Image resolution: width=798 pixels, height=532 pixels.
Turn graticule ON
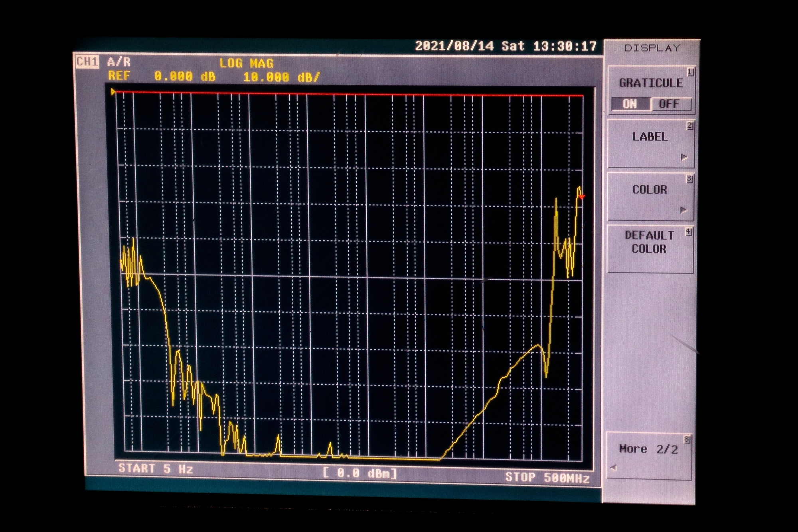click(x=630, y=104)
